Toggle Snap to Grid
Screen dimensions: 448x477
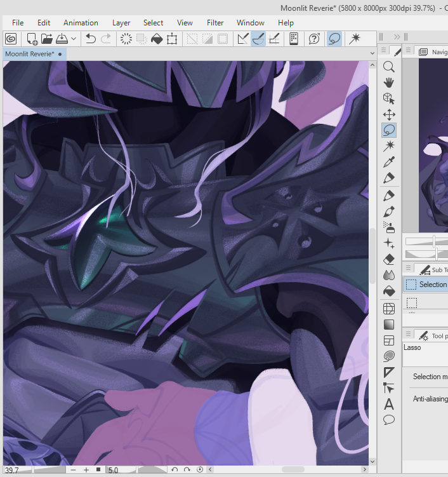click(274, 39)
